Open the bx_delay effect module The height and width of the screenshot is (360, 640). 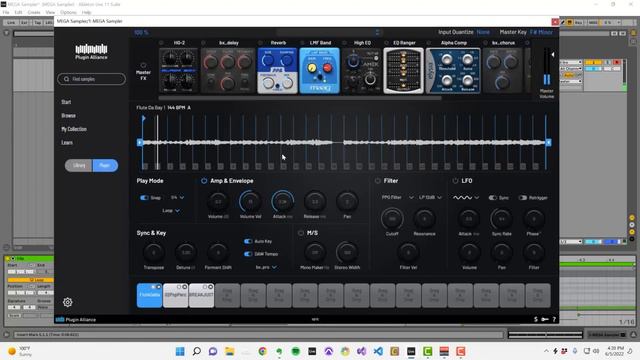(228, 71)
